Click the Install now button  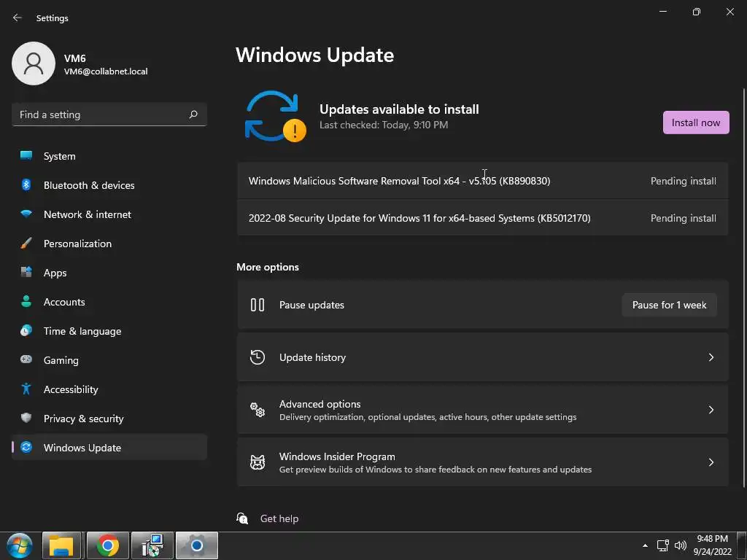(x=695, y=122)
